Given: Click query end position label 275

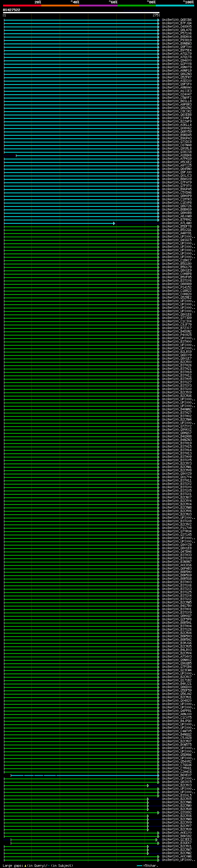Looking at the screenshot, I should (x=155, y=15).
